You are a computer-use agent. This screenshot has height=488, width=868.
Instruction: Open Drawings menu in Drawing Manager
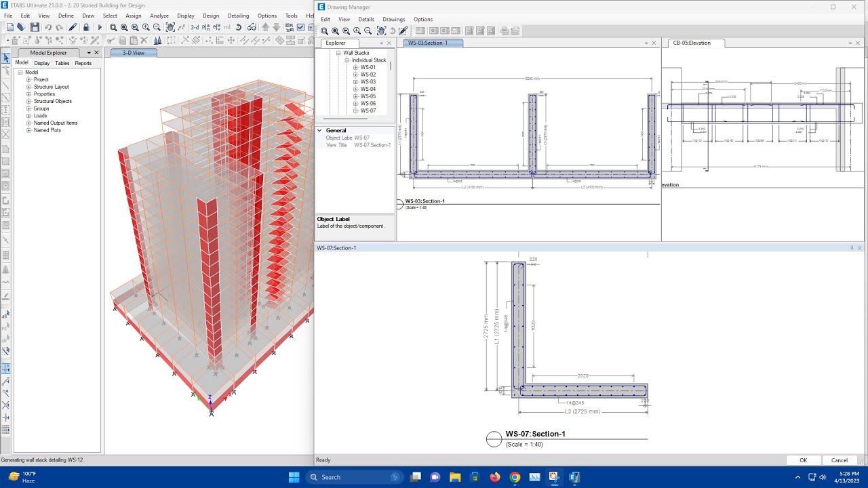tap(394, 20)
